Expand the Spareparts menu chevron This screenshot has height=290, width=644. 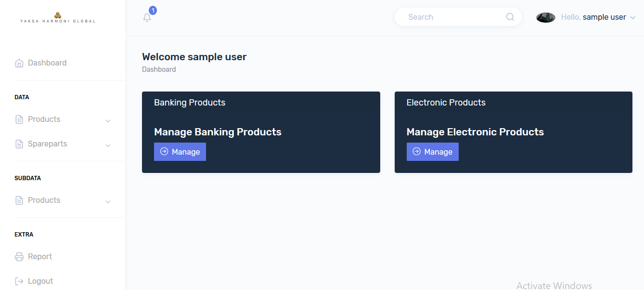coord(108,145)
